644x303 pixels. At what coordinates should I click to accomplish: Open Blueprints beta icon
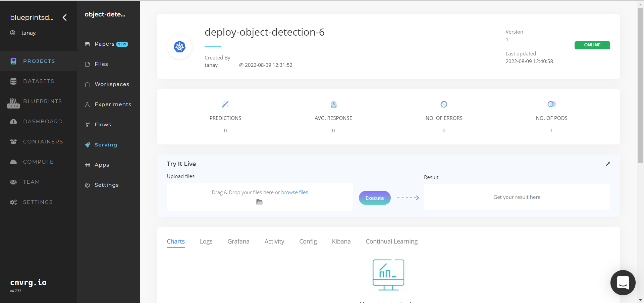point(13,103)
